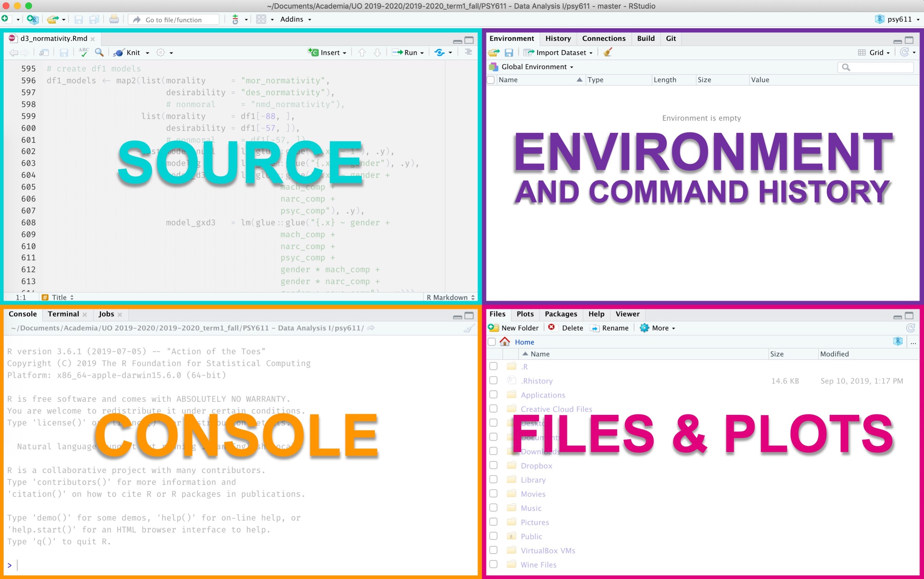Click the Environment search field
The width and height of the screenshot is (924, 579).
pyautogui.click(x=875, y=67)
